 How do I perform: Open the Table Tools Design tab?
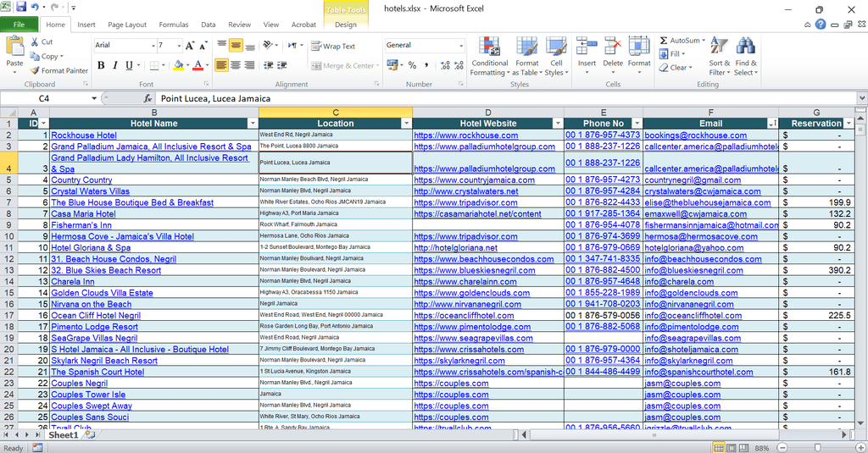[346, 25]
